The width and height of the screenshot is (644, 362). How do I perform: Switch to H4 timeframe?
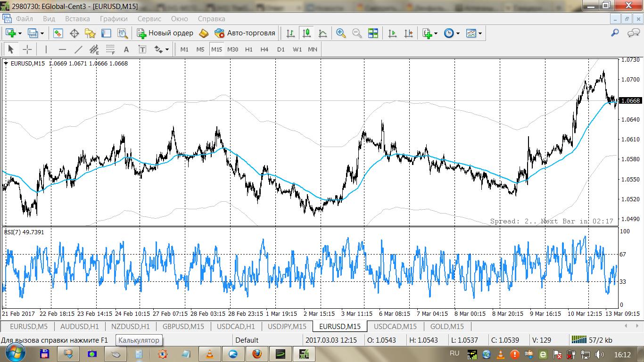(x=264, y=49)
